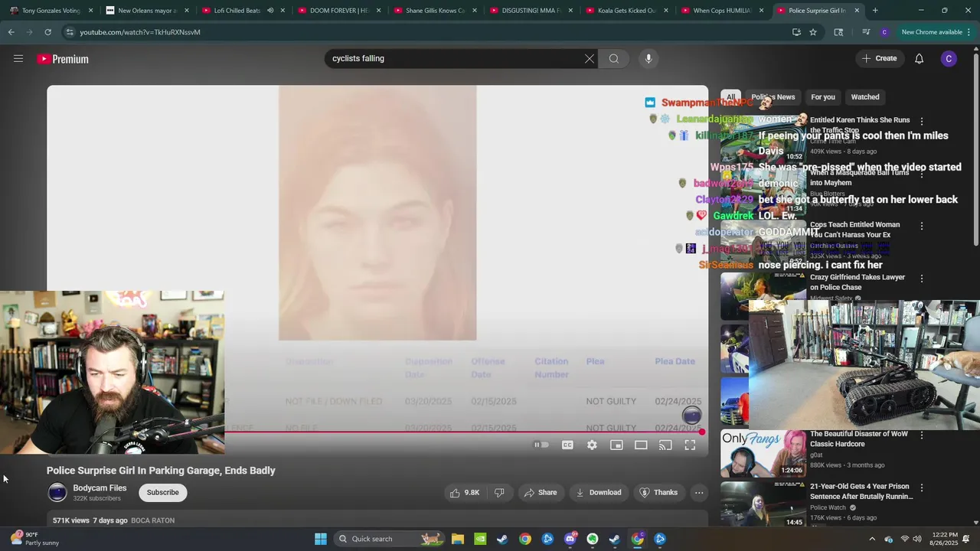Dislike the video
This screenshot has width=980, height=551.
499,493
